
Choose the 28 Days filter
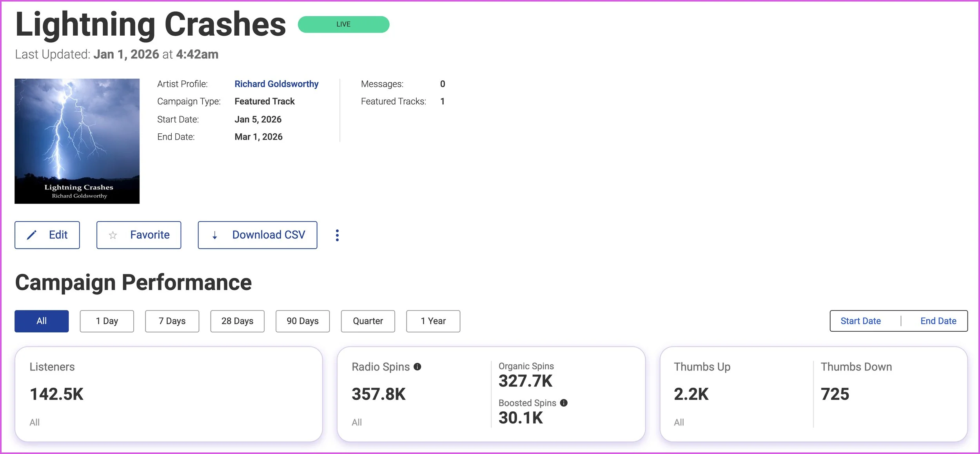point(237,321)
